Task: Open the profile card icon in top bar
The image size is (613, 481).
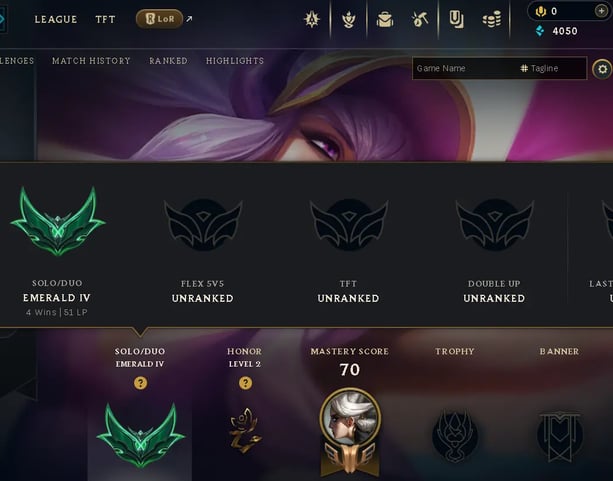Action: point(456,19)
